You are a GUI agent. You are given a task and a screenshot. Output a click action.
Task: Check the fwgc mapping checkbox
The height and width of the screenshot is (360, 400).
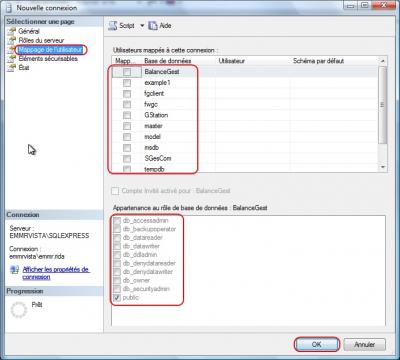point(127,104)
